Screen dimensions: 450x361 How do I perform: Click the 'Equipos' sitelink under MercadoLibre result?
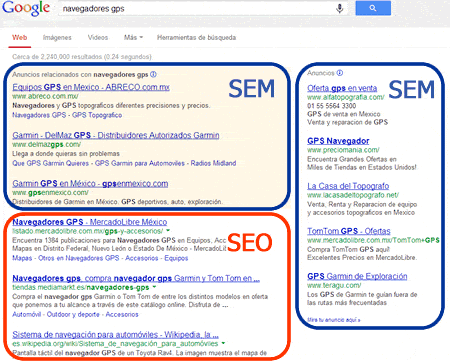tap(176, 258)
